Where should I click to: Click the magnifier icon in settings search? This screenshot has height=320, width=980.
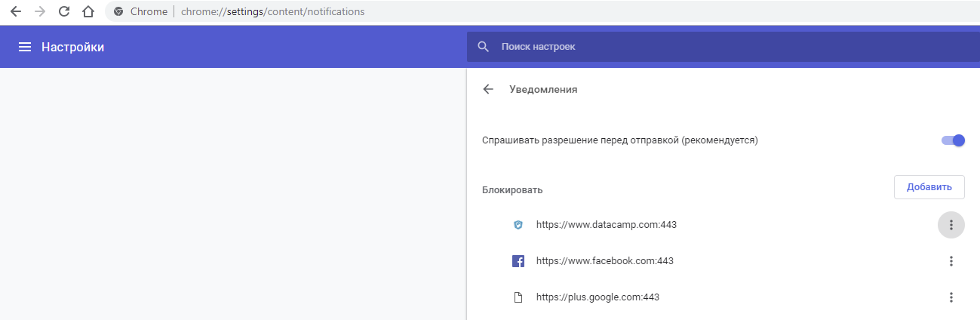(x=484, y=47)
